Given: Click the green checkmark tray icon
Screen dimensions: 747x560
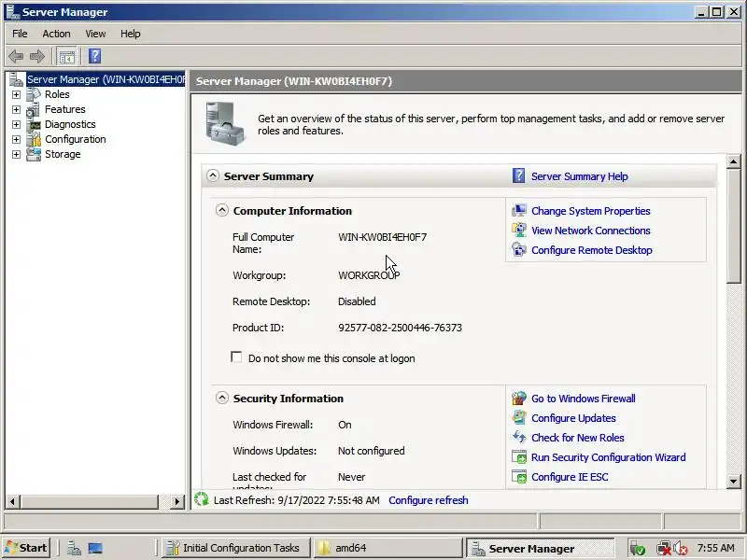Looking at the screenshot, I should click(638, 549).
